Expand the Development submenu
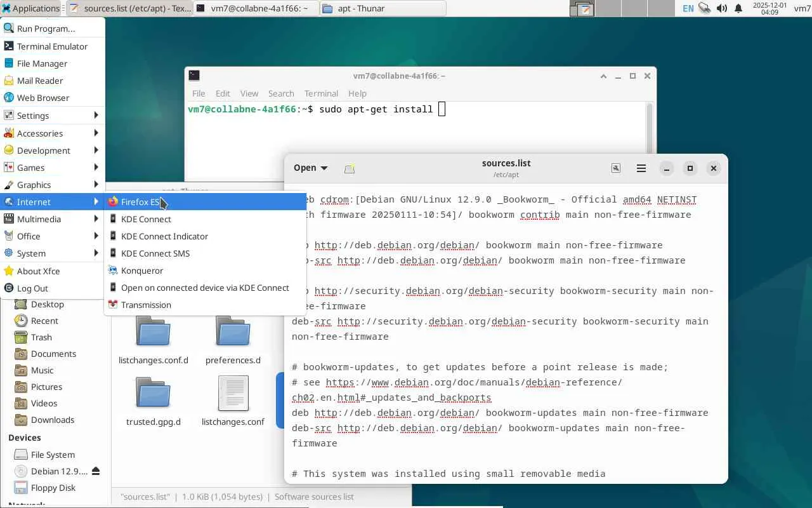Image resolution: width=812 pixels, height=508 pixels. [x=53, y=150]
